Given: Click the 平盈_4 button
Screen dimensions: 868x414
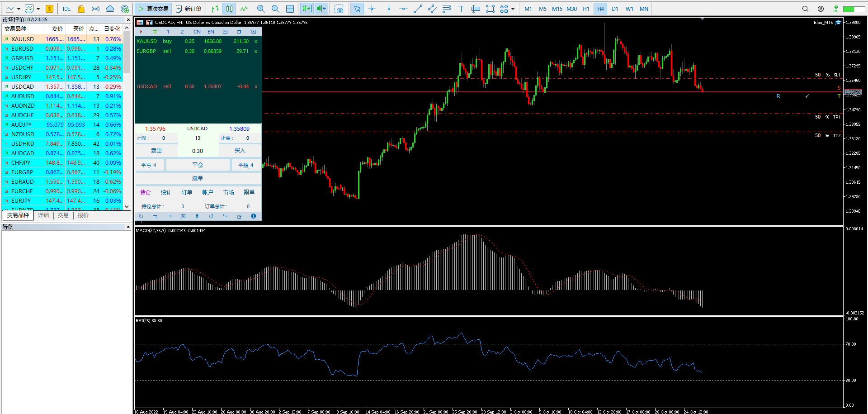Looking at the screenshot, I should coord(246,165).
